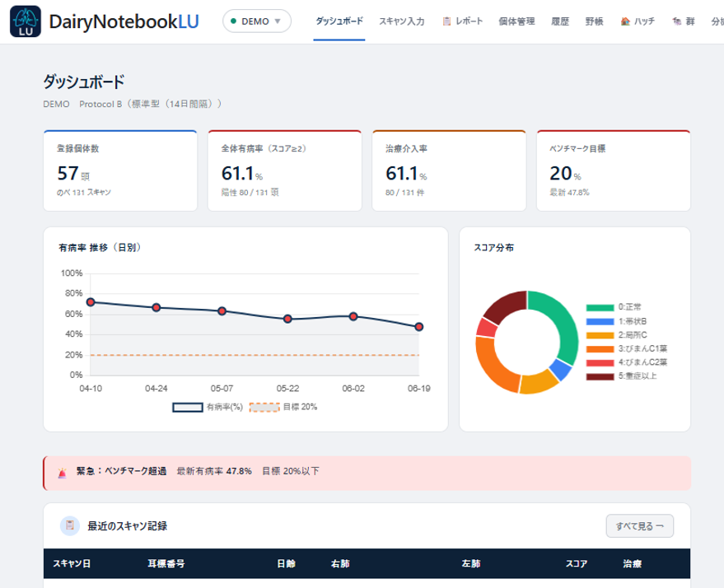Toggle the 5:重症以上 dark red legend swatch
Image resolution: width=724 pixels, height=588 pixels.
[600, 376]
